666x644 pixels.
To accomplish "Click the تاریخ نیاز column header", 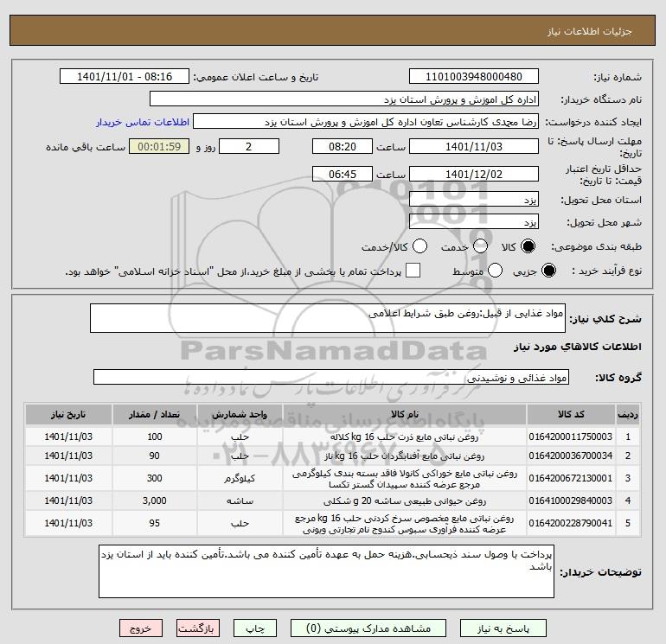I will pos(68,414).
